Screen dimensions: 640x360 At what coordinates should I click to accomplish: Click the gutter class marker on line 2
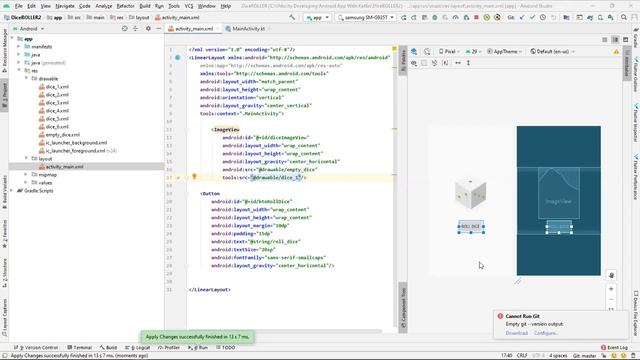tap(178, 58)
